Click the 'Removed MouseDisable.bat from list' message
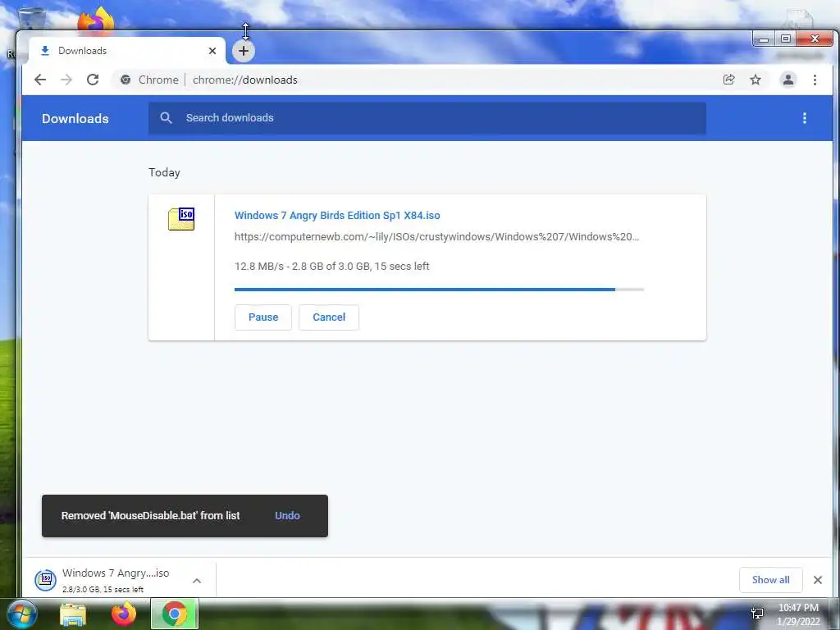This screenshot has width=840, height=630. (x=151, y=515)
